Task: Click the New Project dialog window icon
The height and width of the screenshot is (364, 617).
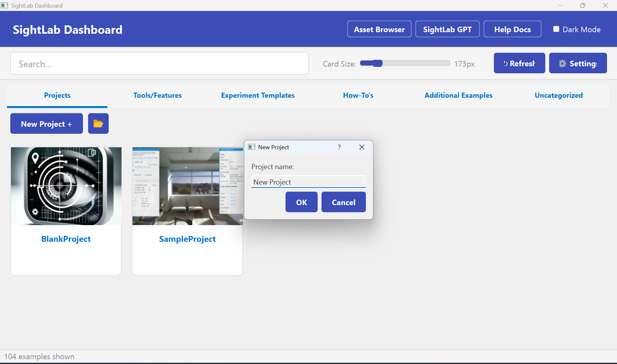Action: 251,147
